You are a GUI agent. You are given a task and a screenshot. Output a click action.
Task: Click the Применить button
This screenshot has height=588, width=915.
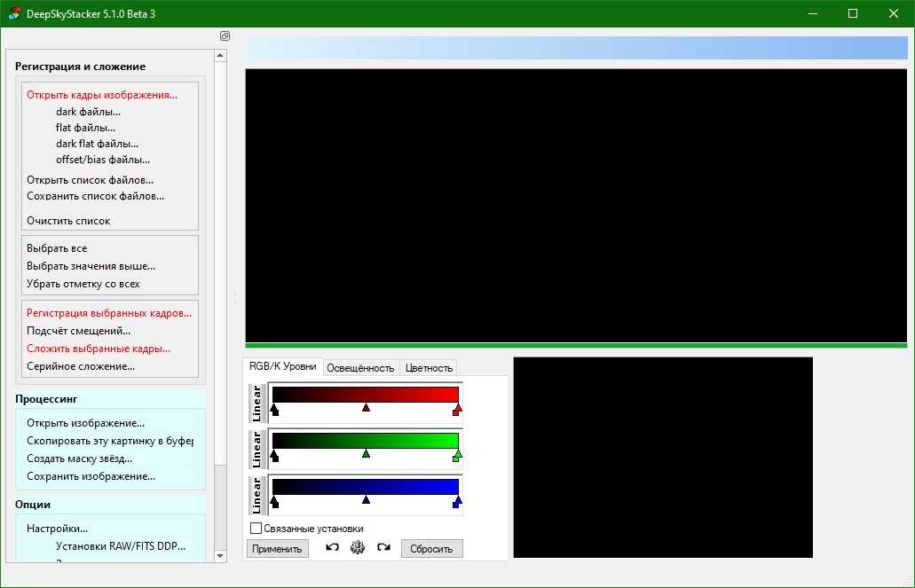277,549
